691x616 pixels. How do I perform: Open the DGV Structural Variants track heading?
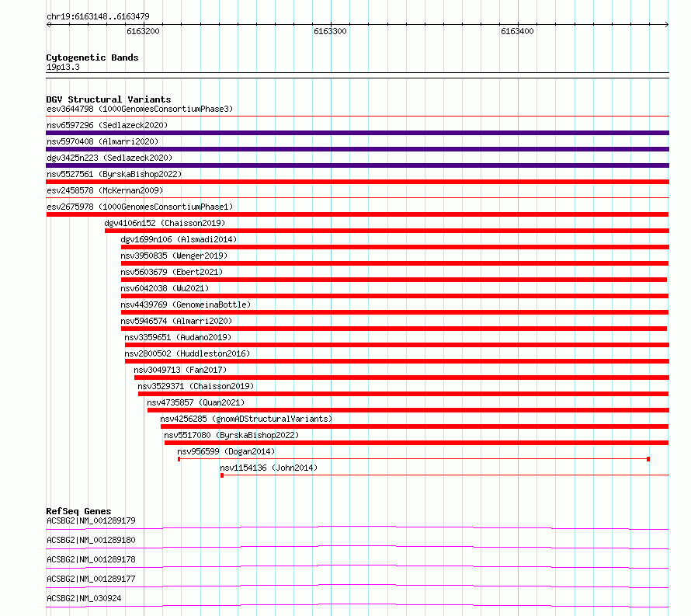coord(109,99)
